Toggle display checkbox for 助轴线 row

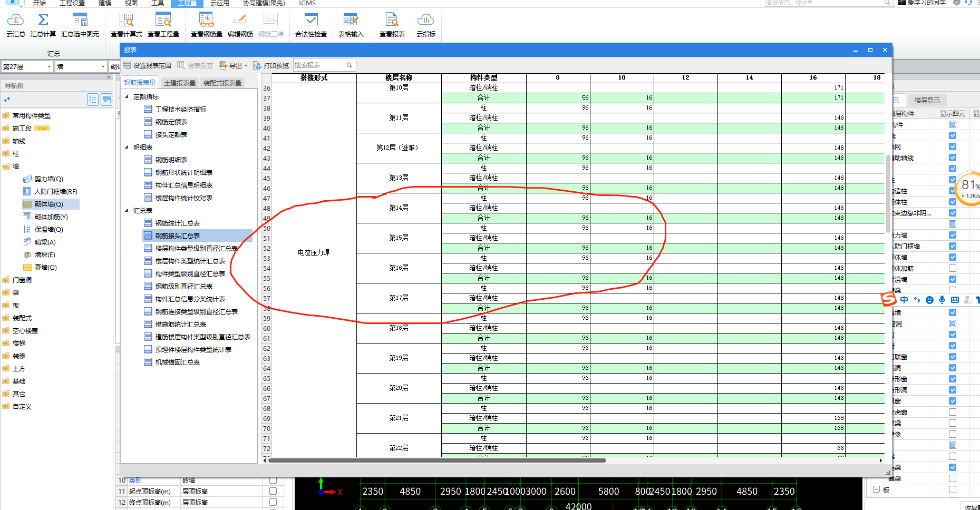[953, 158]
